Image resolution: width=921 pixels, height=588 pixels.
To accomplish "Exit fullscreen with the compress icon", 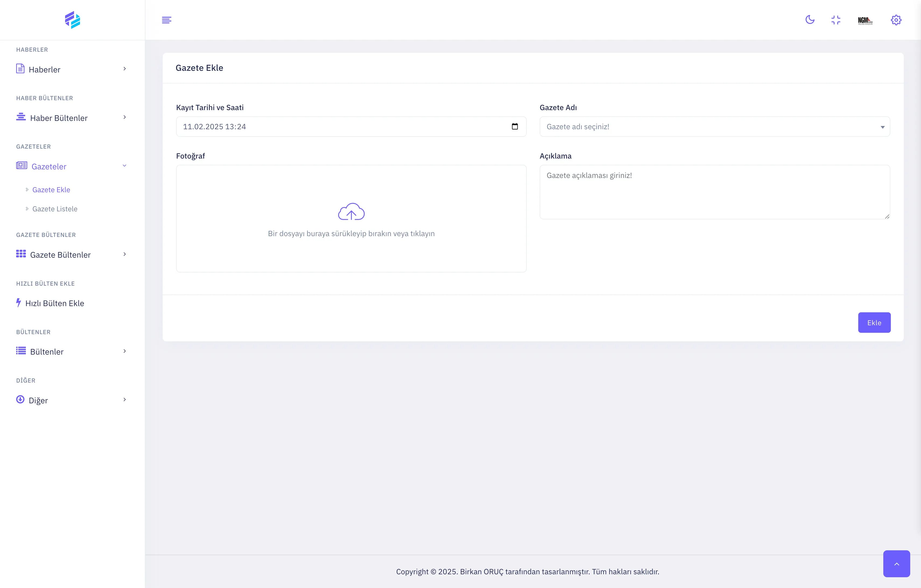I will click(x=836, y=20).
